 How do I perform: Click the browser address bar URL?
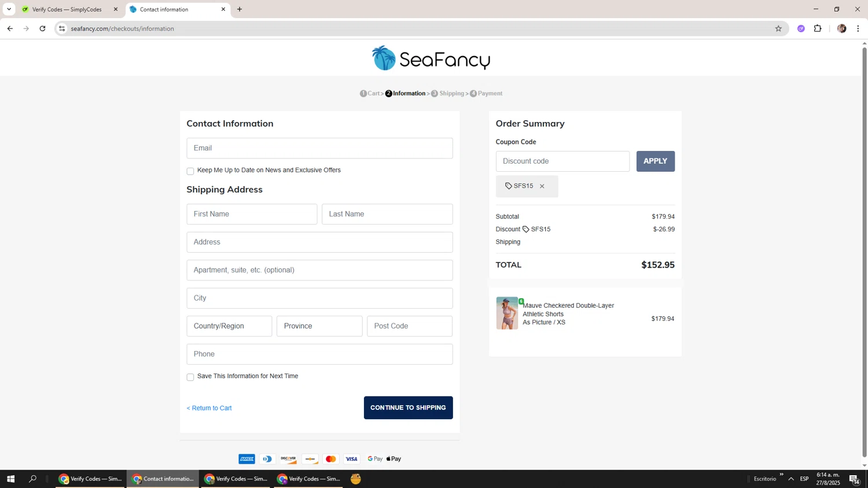pyautogui.click(x=122, y=28)
